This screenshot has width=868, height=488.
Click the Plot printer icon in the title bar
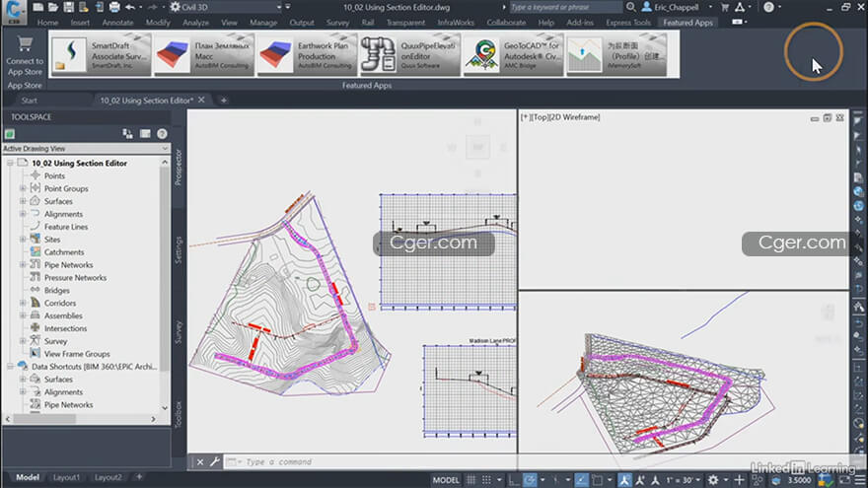pyautogui.click(x=114, y=7)
